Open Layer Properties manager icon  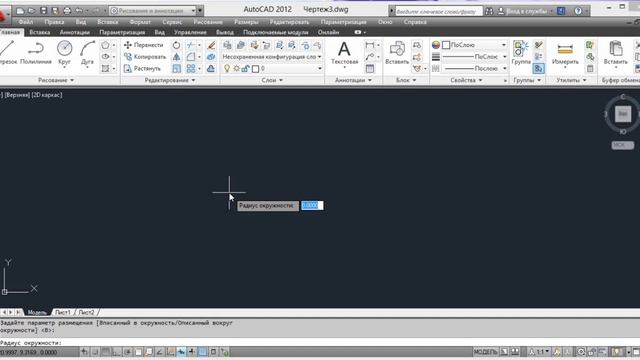[227, 45]
